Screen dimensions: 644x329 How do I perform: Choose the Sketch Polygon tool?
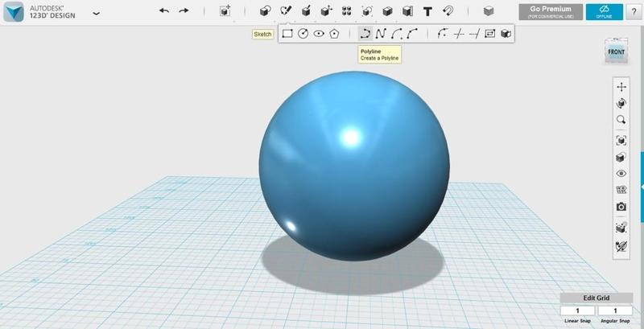tap(334, 34)
